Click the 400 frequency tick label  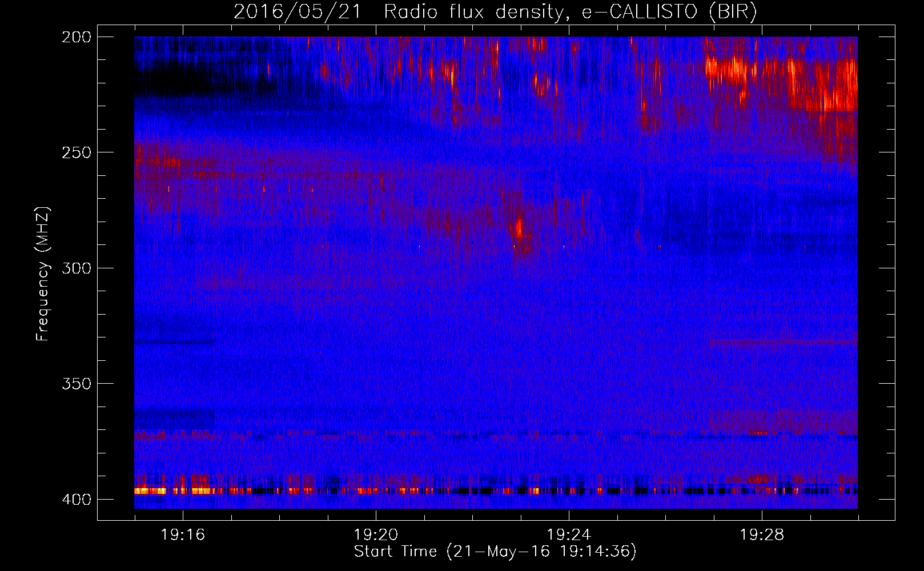pyautogui.click(x=77, y=499)
